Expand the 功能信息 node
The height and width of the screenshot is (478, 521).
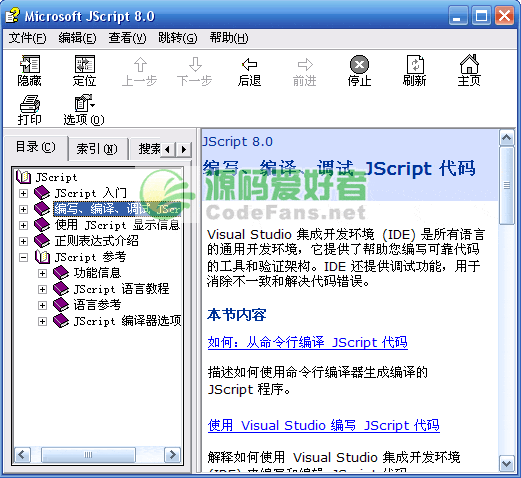pos(42,273)
